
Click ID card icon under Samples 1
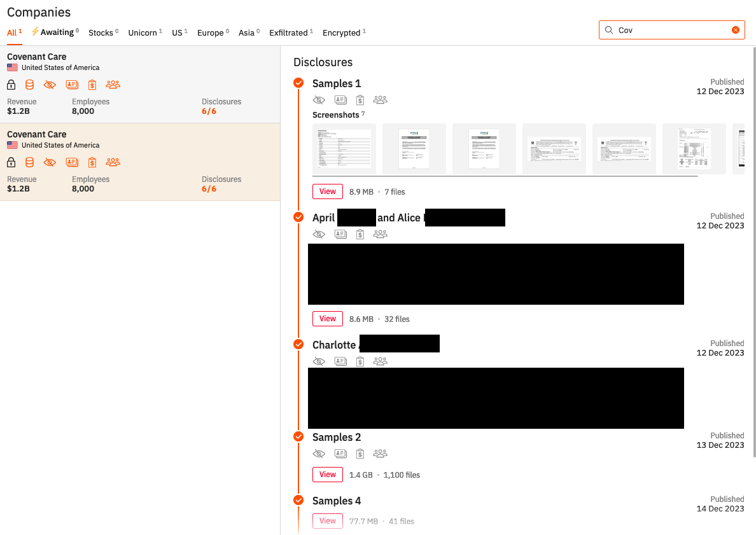341,100
